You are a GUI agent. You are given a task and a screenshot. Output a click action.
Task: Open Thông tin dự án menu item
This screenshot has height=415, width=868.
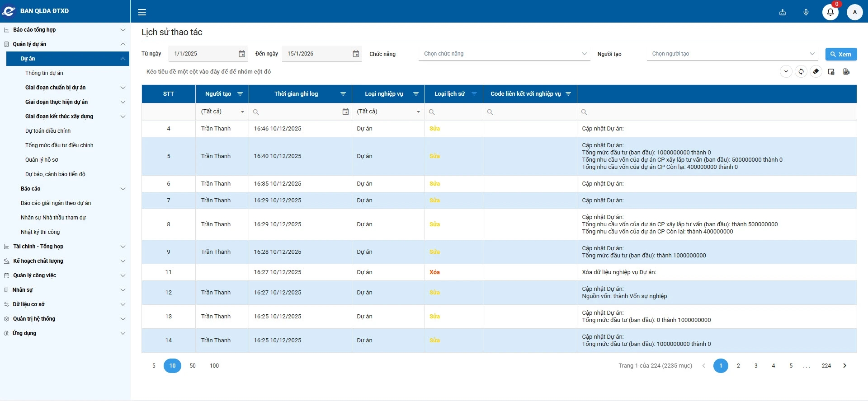point(44,73)
